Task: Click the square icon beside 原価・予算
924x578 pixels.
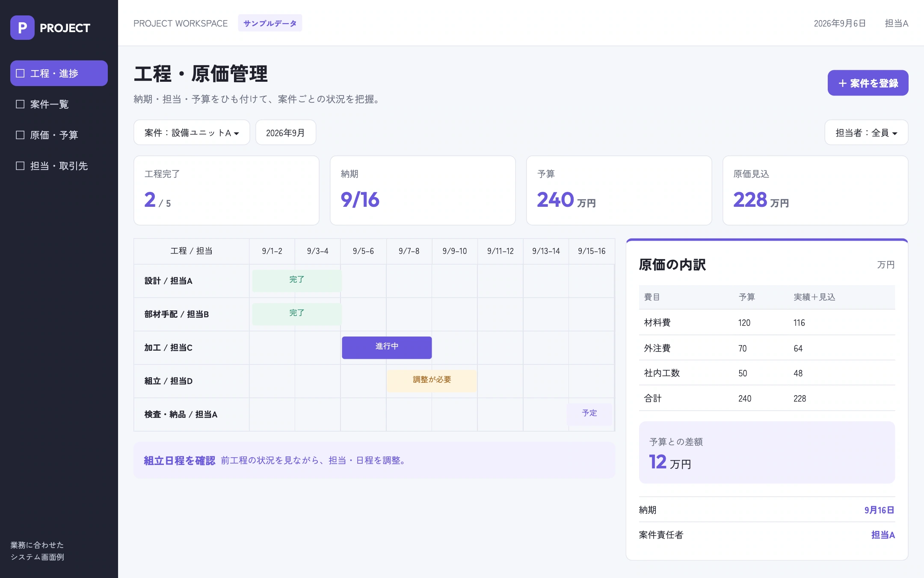Action: point(20,135)
